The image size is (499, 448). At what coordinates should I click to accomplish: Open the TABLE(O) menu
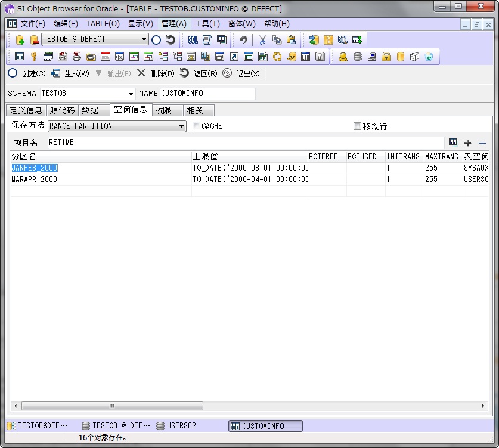coord(103,24)
